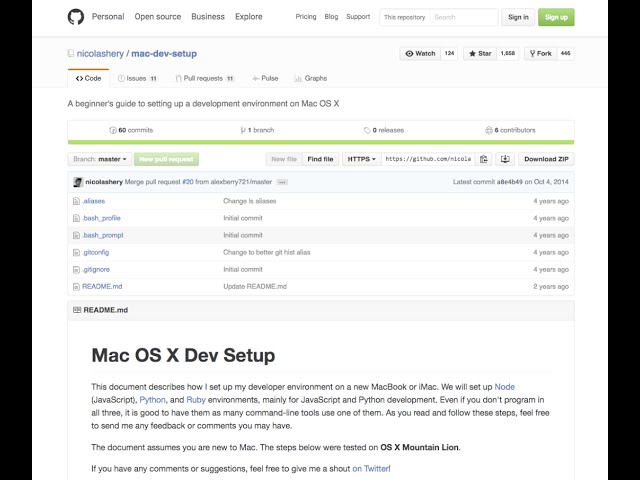Click the Clone in Desktop download icon
The image size is (640, 480).
(505, 159)
